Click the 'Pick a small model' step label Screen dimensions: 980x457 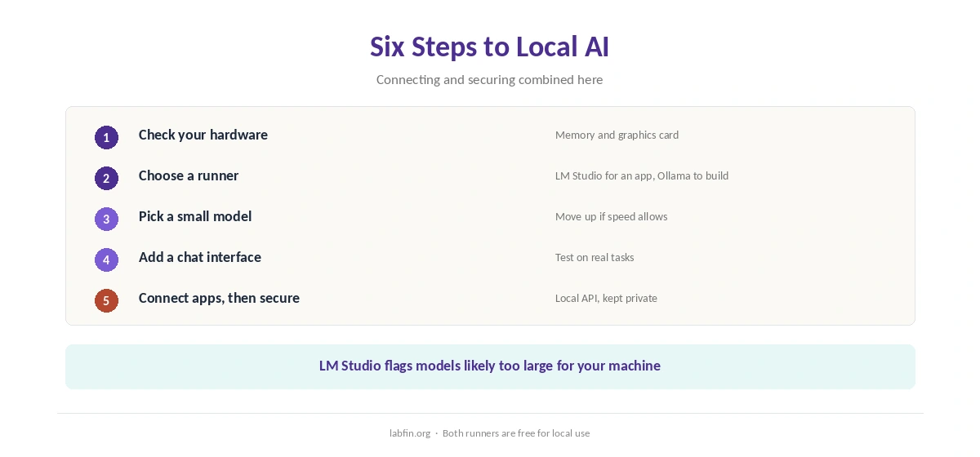tap(195, 216)
